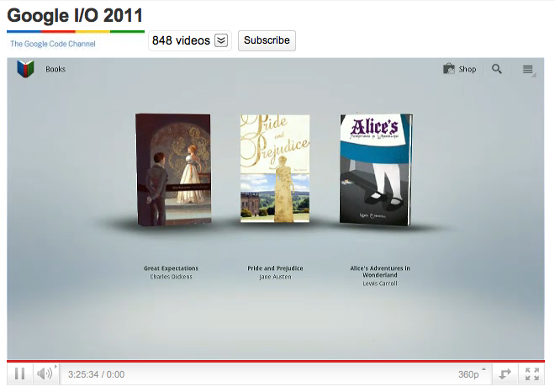Select the Pride and Prejudice book cover
Viewport: 555px width, 392px height.
pos(275,168)
